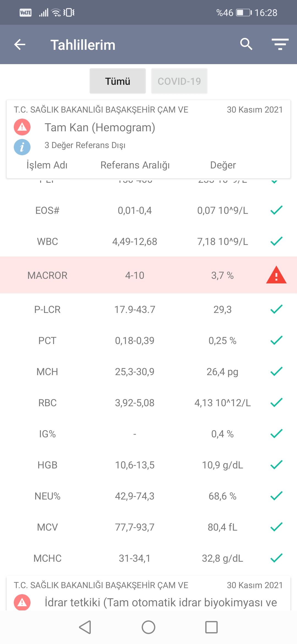Open the search magnifier icon
Image resolution: width=297 pixels, height=644 pixels.
[246, 44]
